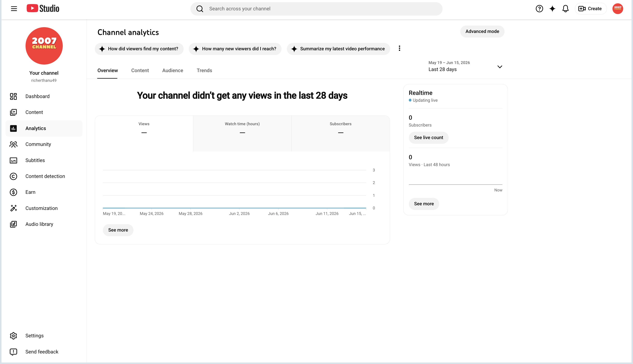Screen dimensions: 633x364
Task: Click the Analytics bar chart icon
Action: click(x=14, y=128)
